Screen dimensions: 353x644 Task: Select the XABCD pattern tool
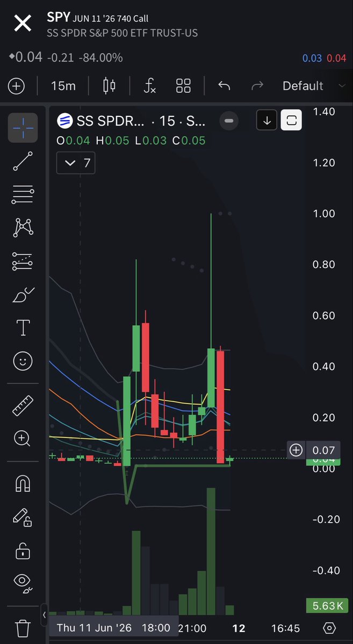tap(23, 228)
